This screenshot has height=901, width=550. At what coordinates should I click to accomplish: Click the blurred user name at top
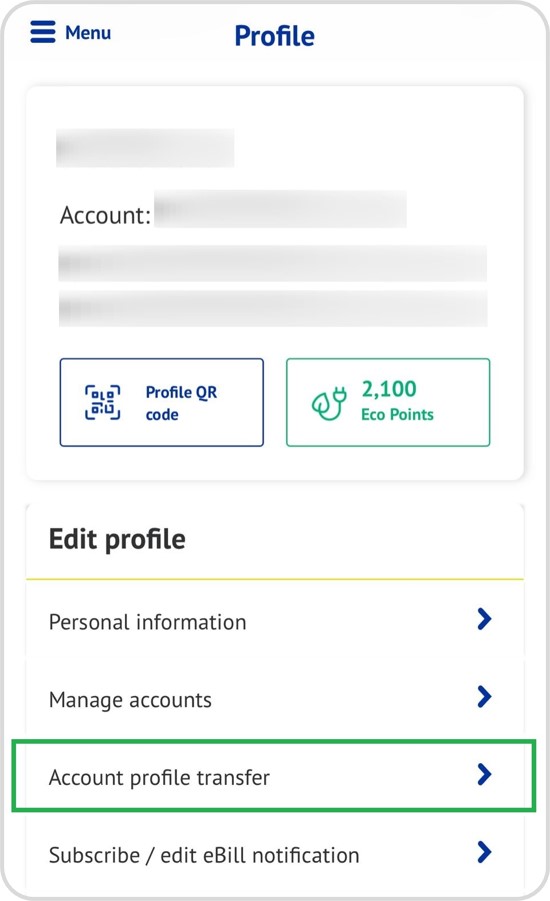[x=145, y=148]
